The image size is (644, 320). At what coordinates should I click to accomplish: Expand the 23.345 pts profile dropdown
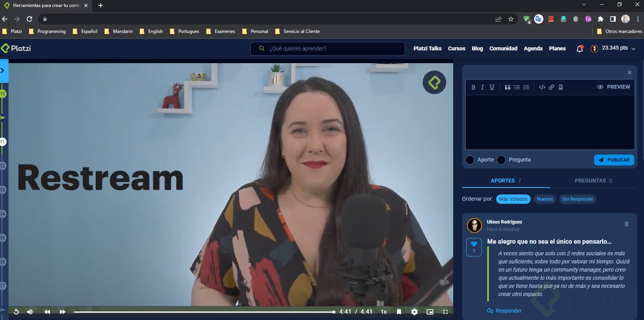click(613, 48)
